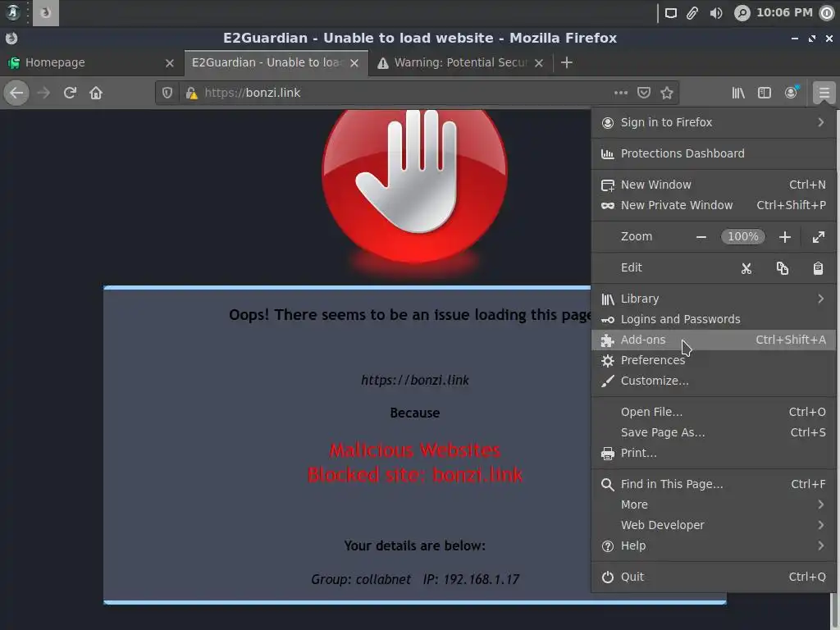The image size is (840, 630).
Task: Choose Open File... entry
Action: click(713, 412)
